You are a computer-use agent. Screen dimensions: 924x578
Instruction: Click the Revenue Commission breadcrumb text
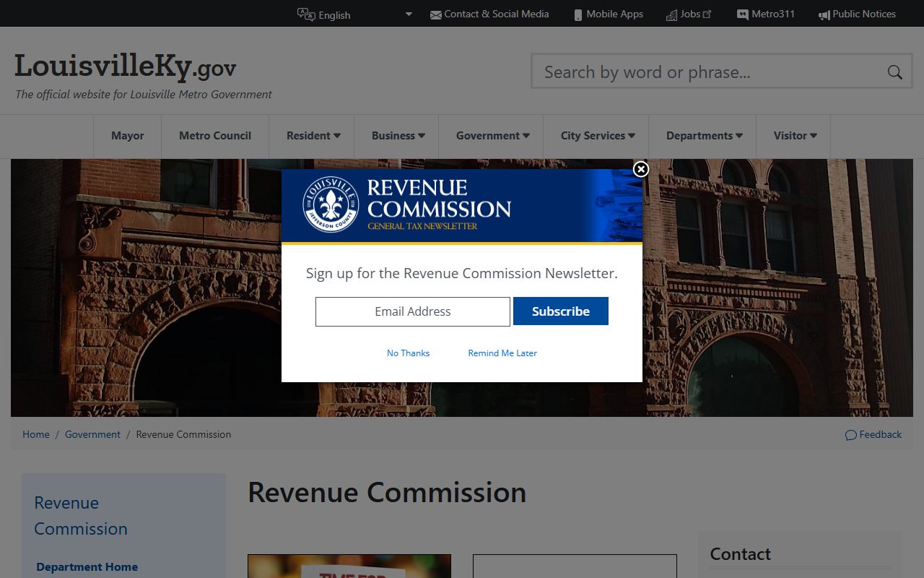[183, 434]
